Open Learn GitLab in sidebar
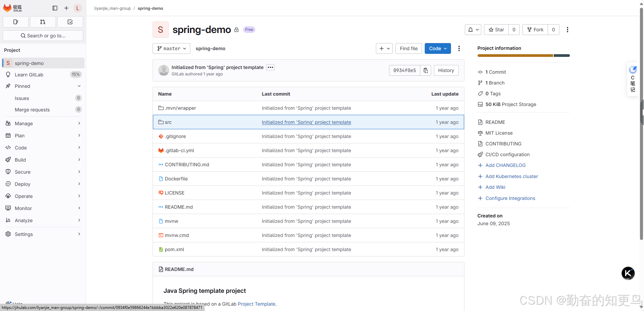 (43, 74)
